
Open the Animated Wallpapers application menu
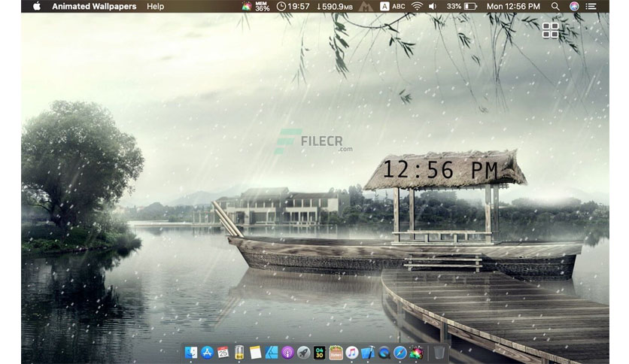pos(94,7)
